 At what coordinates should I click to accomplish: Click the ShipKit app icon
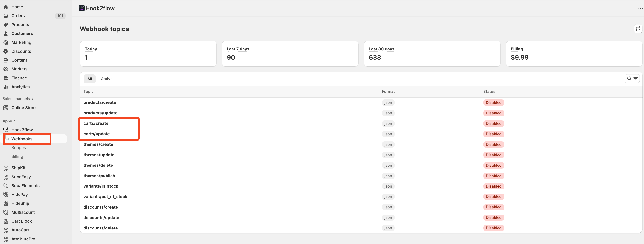tap(5, 168)
